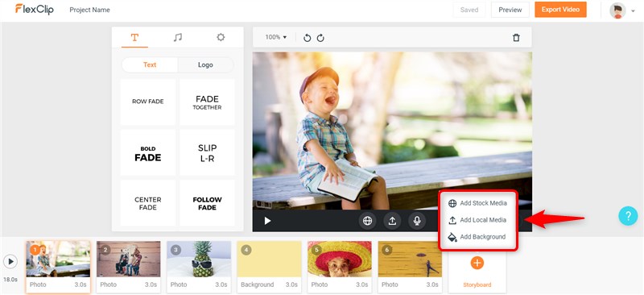
Task: Choose the BOLD FADE text style
Action: (148, 152)
